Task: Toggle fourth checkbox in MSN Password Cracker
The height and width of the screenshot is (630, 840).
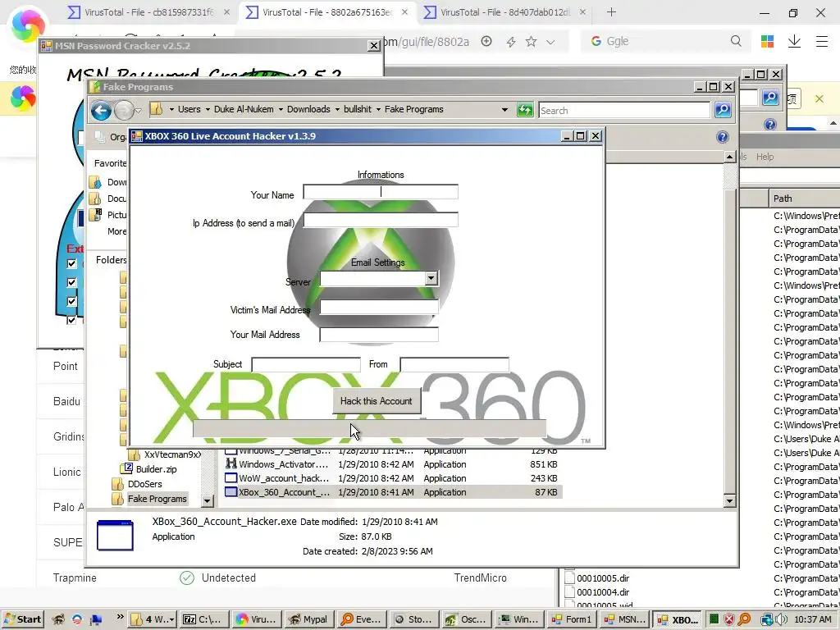Action: [71, 320]
